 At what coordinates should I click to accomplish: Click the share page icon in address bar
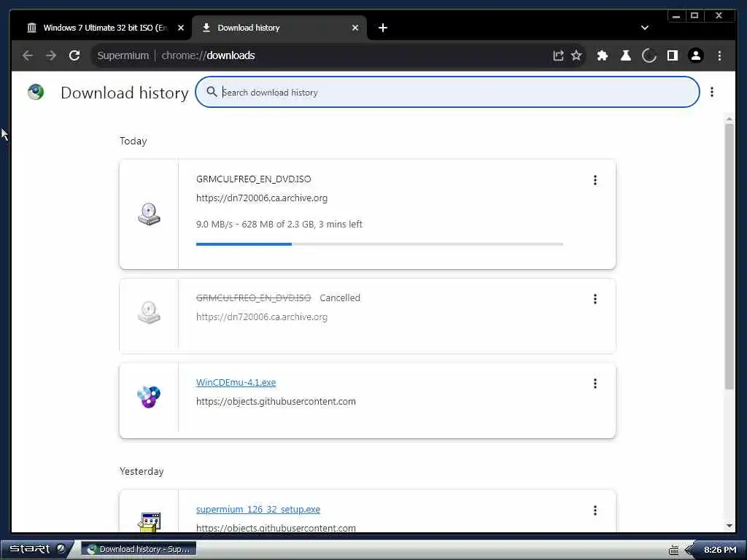click(x=558, y=55)
